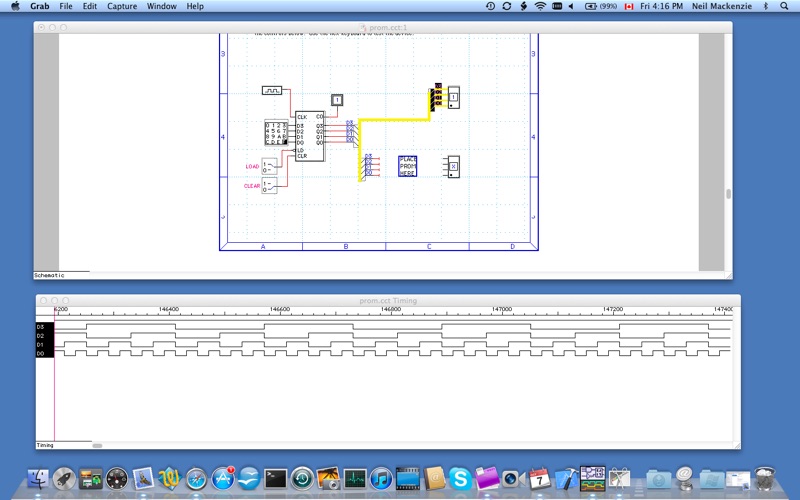The image size is (800, 500).
Task: Select the counter chip with CLK input
Action: (310, 136)
